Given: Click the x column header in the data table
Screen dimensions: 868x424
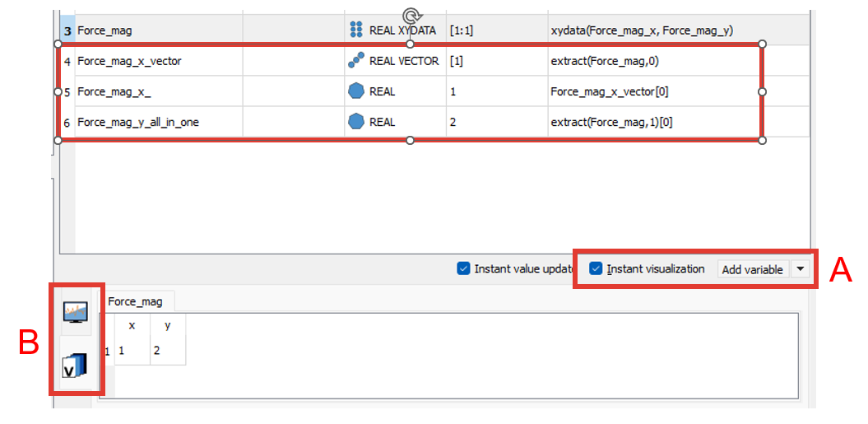Looking at the screenshot, I should 132,325.
